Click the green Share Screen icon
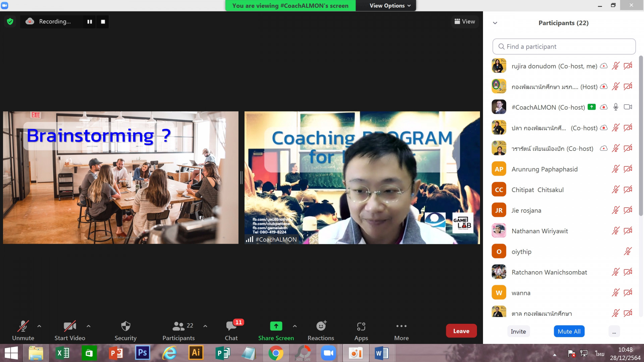Screen dimensions: 644x362 276,326
